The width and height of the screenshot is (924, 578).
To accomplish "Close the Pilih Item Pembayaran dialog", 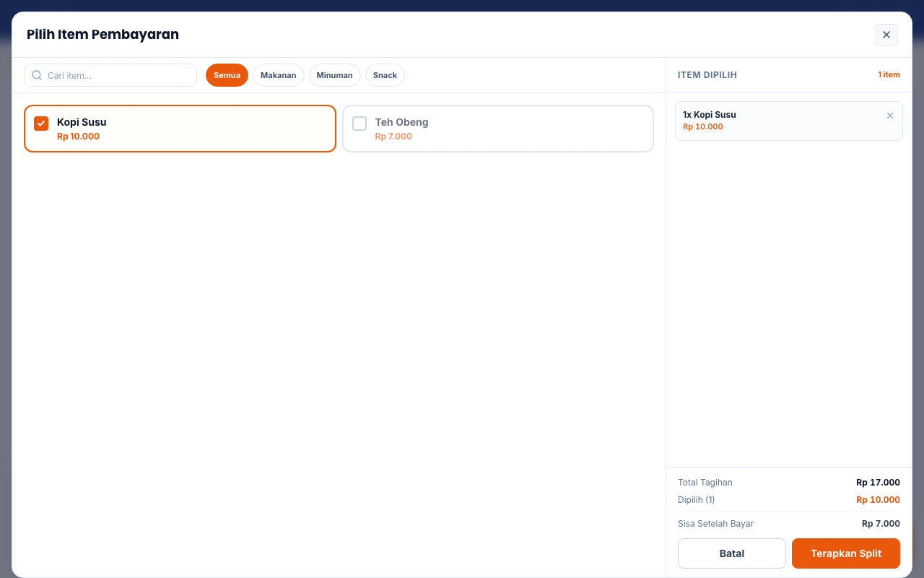I will (886, 35).
